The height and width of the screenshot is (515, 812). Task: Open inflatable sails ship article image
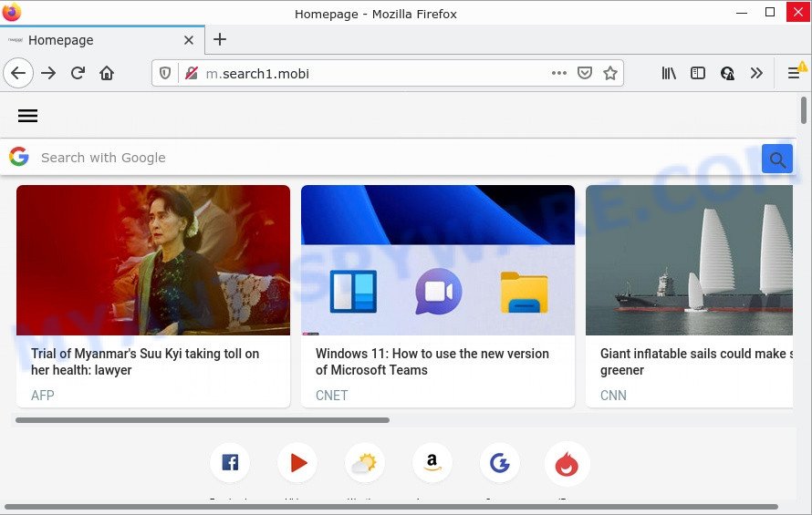click(x=689, y=260)
